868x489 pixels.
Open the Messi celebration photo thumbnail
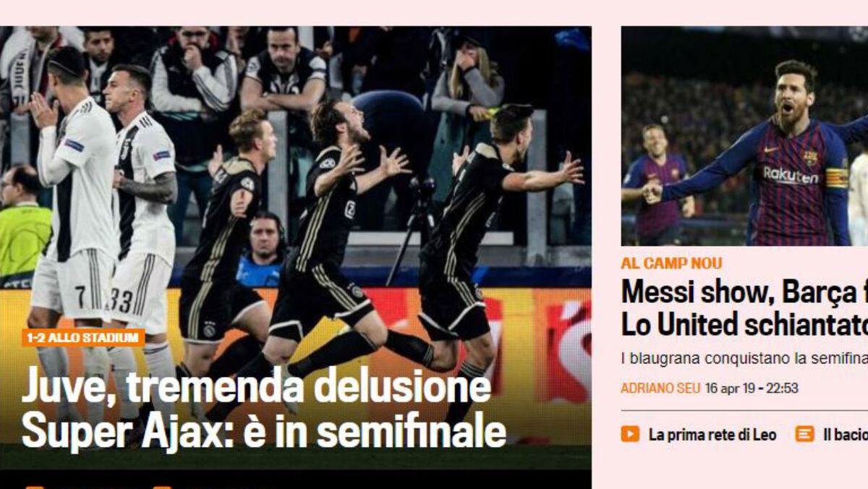pos(744,136)
